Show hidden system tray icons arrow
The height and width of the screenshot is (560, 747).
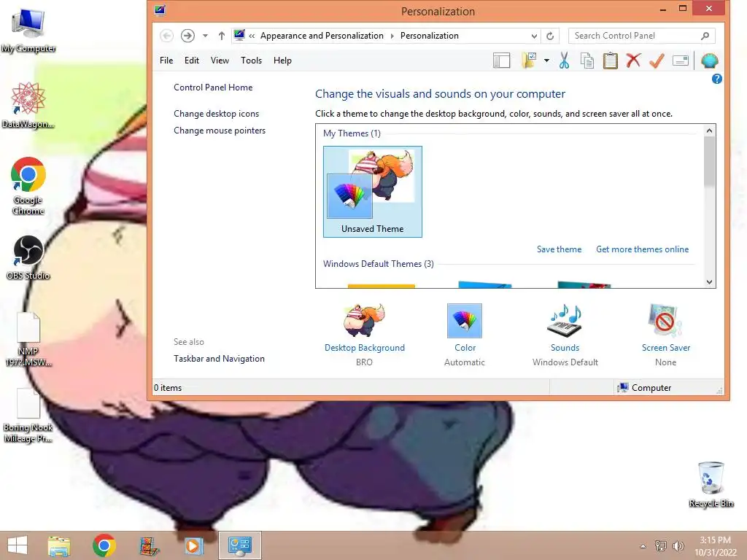pos(643,546)
